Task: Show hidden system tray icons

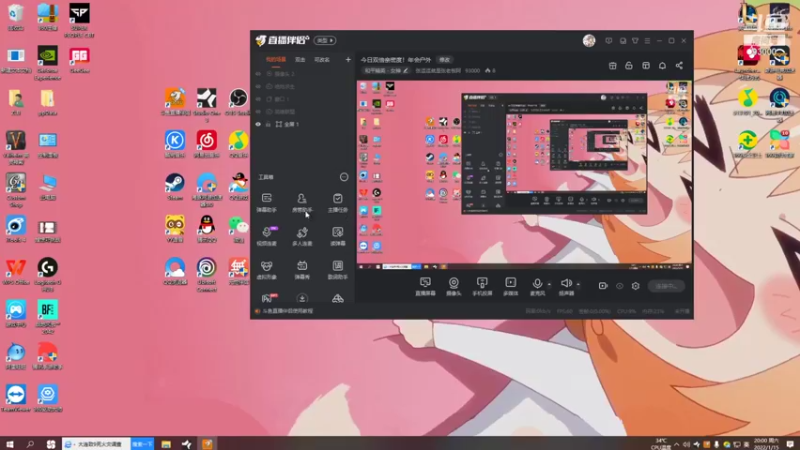Action: [677, 444]
